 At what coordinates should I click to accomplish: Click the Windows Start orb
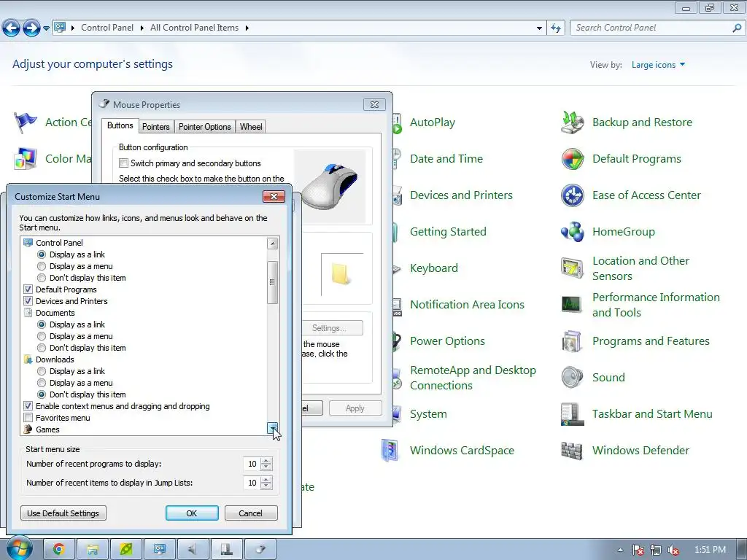(x=19, y=548)
